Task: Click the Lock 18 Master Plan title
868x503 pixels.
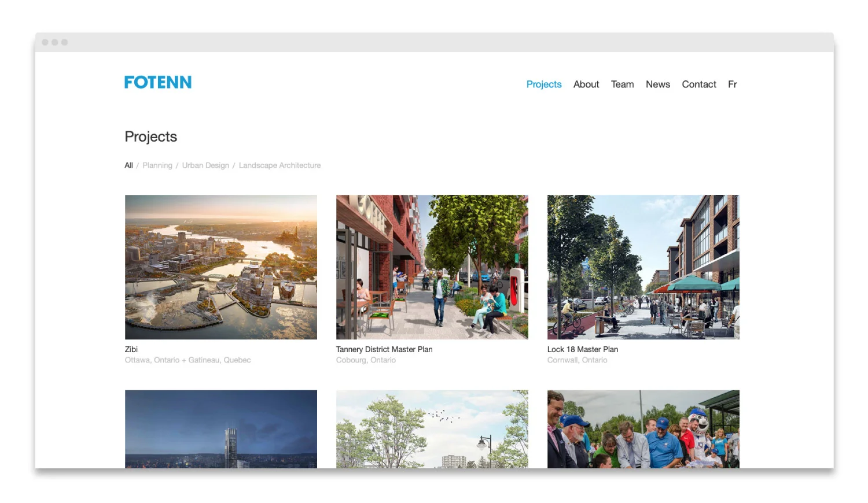Action: (583, 349)
